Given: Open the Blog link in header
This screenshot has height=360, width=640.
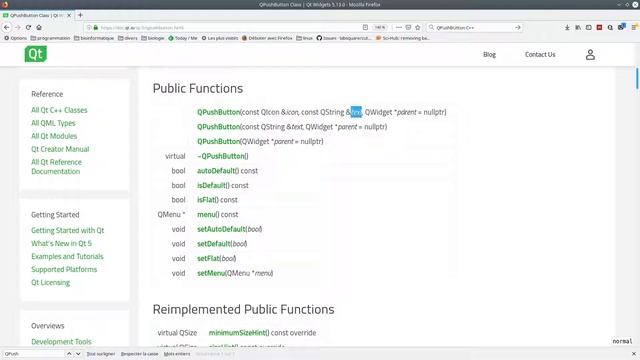Looking at the screenshot, I should [489, 54].
